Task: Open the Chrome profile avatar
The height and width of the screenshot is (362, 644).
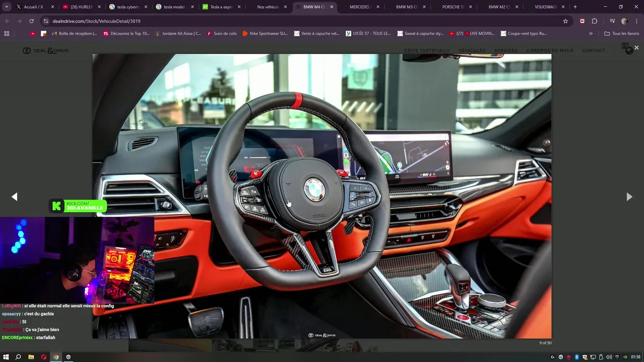Action: pyautogui.click(x=624, y=21)
